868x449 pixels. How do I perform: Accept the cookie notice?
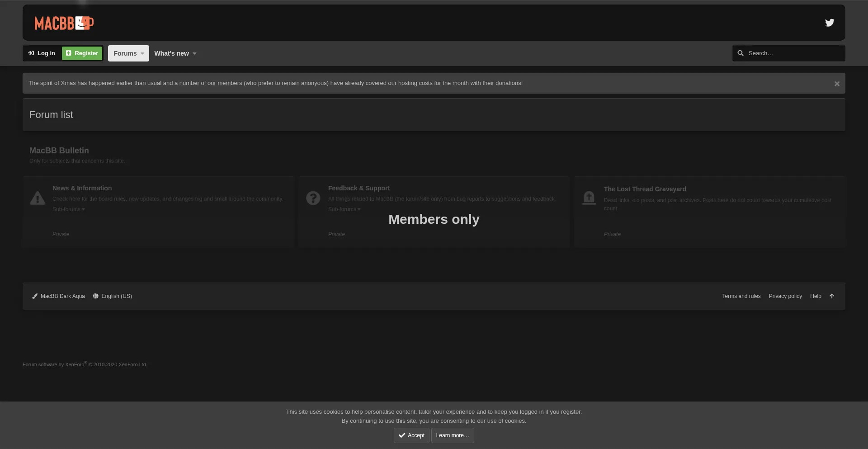click(411, 435)
